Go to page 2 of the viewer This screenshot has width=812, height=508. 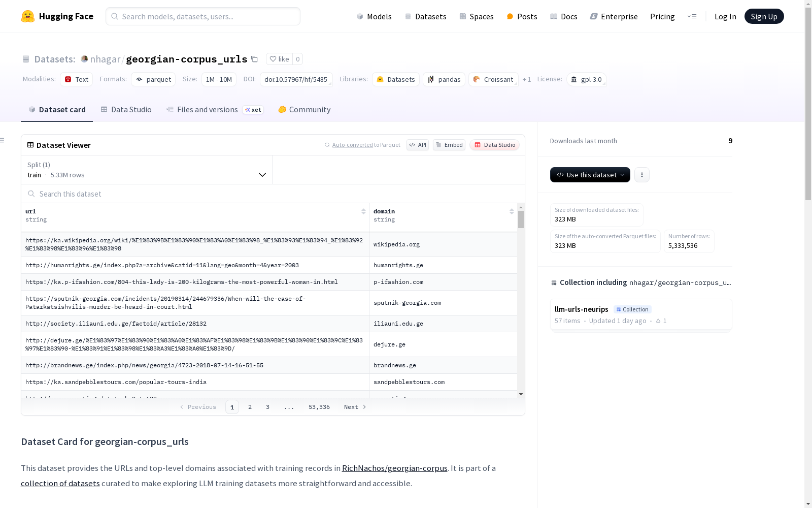tap(250, 407)
